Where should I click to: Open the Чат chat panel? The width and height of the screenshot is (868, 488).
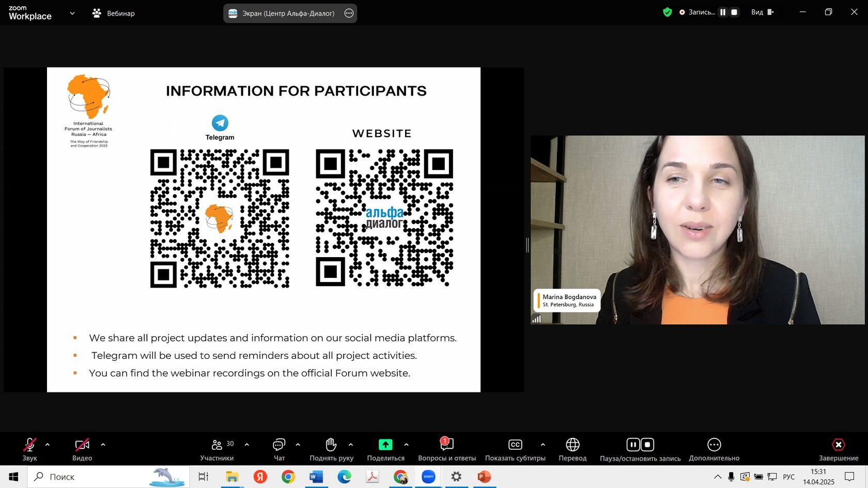(x=279, y=449)
